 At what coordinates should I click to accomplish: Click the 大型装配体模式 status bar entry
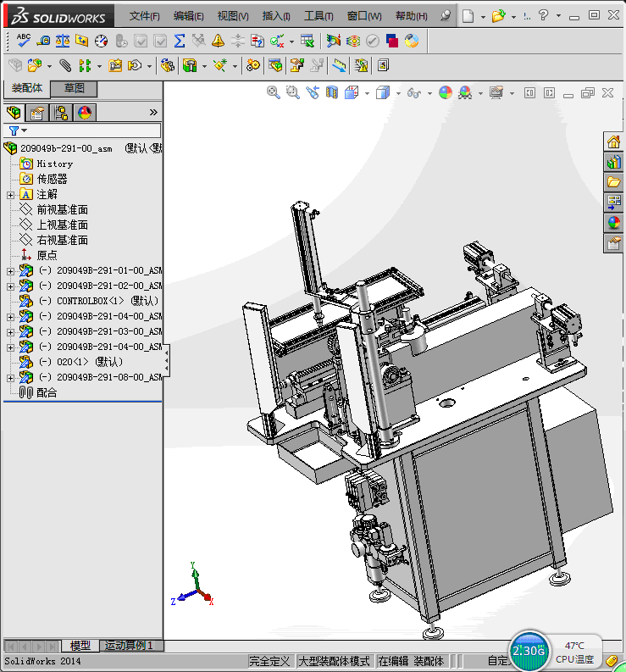click(x=334, y=661)
